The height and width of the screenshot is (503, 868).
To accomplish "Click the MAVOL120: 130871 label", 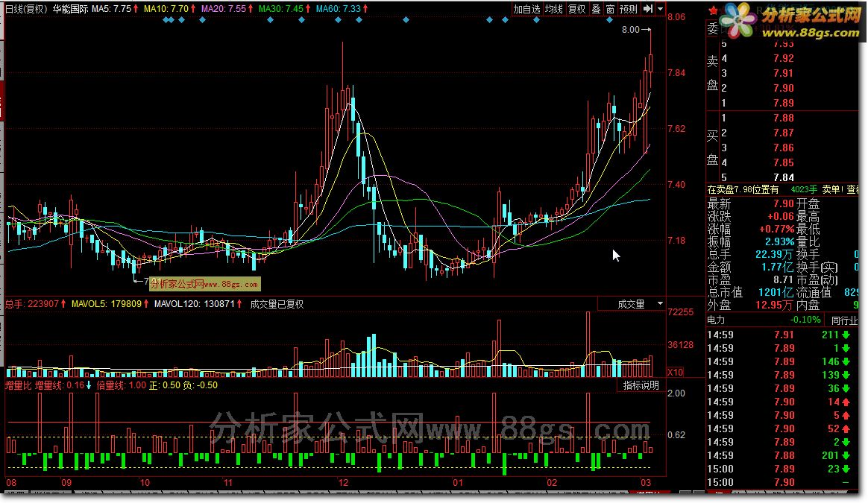I will pos(195,304).
